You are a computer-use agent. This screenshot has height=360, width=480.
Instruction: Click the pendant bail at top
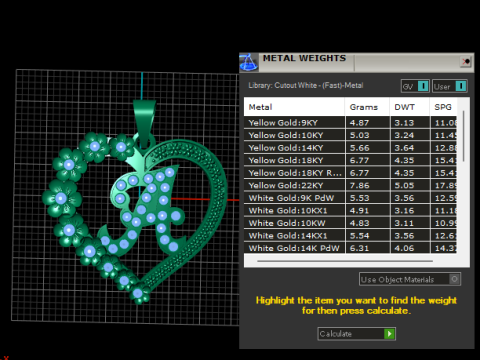pyautogui.click(x=144, y=123)
